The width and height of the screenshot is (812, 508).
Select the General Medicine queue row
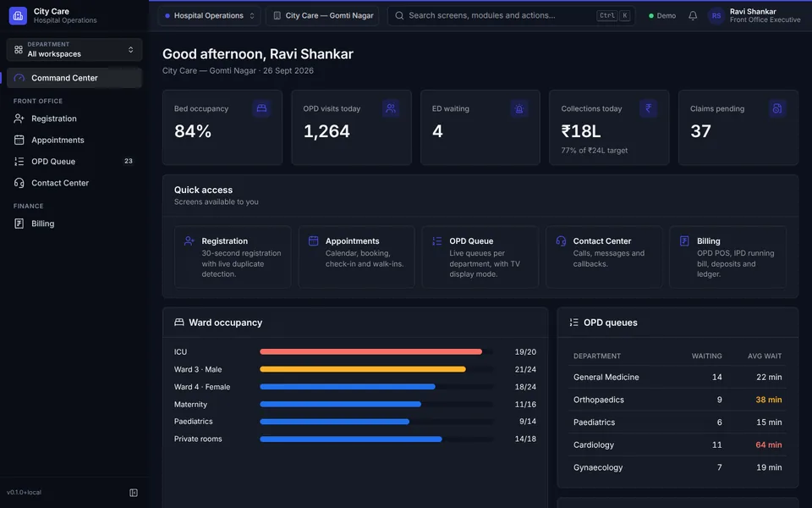(x=678, y=378)
